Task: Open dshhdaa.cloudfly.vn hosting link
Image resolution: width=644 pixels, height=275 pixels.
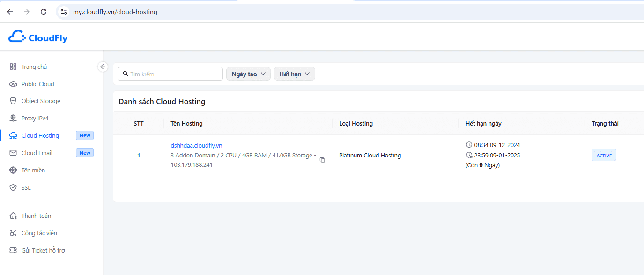Action: 196,145
